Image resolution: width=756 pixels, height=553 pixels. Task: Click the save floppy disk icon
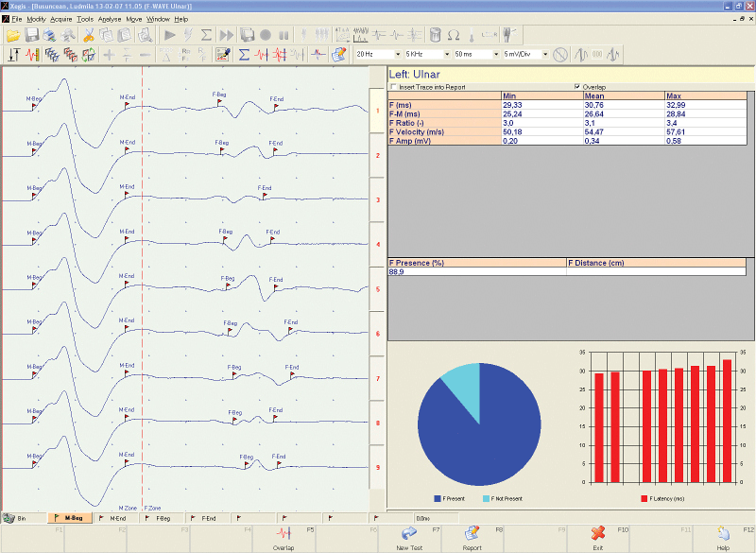pyautogui.click(x=31, y=35)
